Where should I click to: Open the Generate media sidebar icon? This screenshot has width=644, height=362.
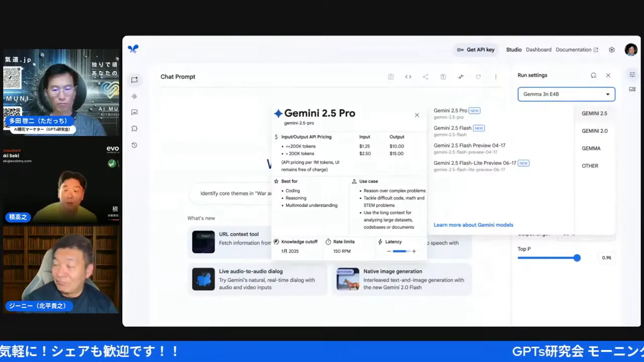tap(134, 112)
